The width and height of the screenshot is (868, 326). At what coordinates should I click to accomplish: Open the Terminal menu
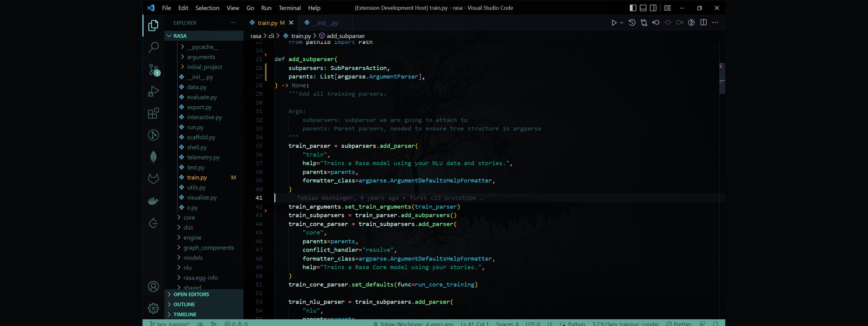[x=289, y=8]
